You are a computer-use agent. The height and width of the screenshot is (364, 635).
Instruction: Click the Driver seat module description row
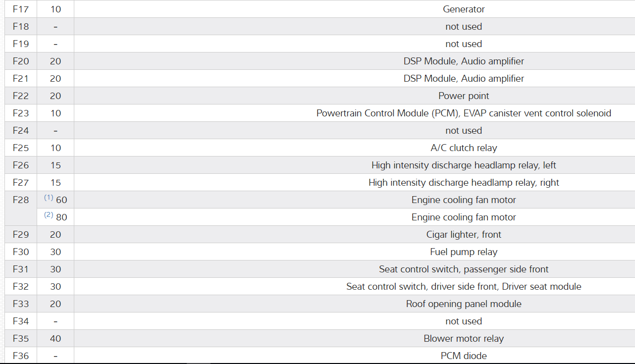pos(464,286)
